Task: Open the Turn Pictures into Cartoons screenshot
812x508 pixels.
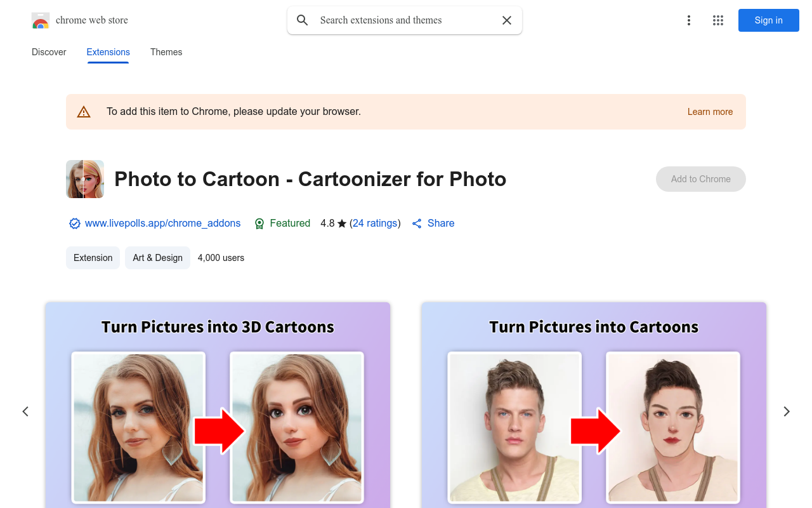Action: pyautogui.click(x=594, y=405)
